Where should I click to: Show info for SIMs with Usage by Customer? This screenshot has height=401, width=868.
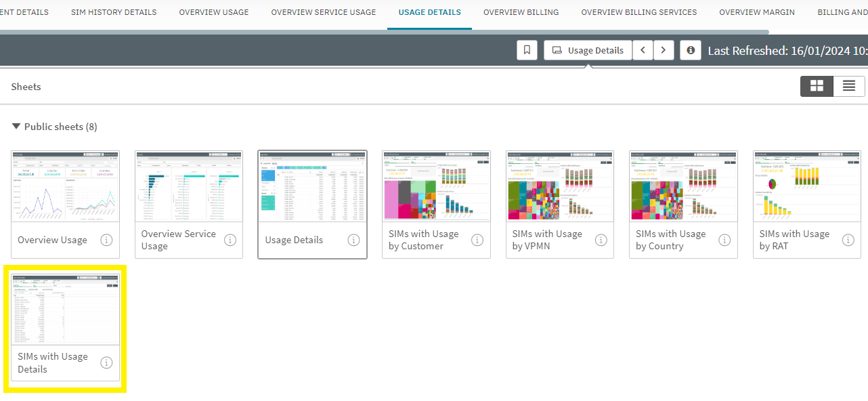point(477,240)
